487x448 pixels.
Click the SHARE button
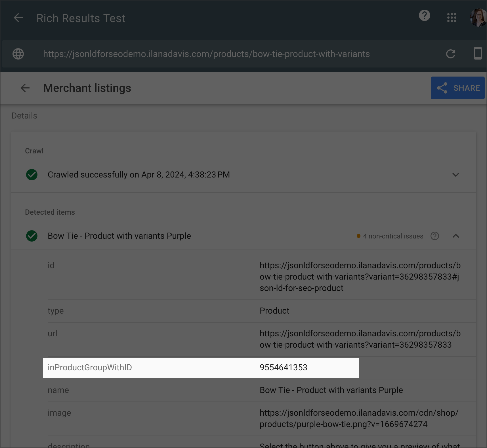(x=457, y=88)
